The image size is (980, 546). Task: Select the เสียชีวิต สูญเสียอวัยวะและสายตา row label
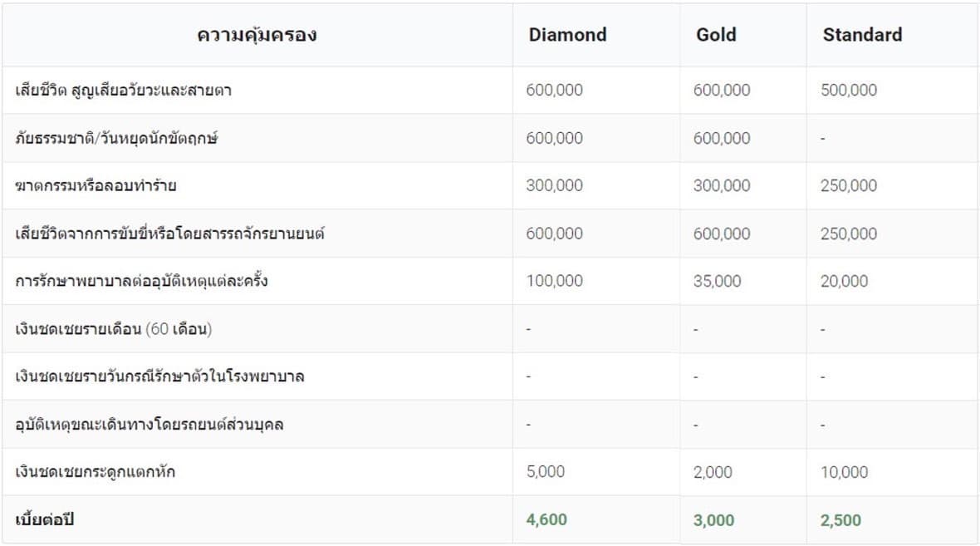(123, 91)
